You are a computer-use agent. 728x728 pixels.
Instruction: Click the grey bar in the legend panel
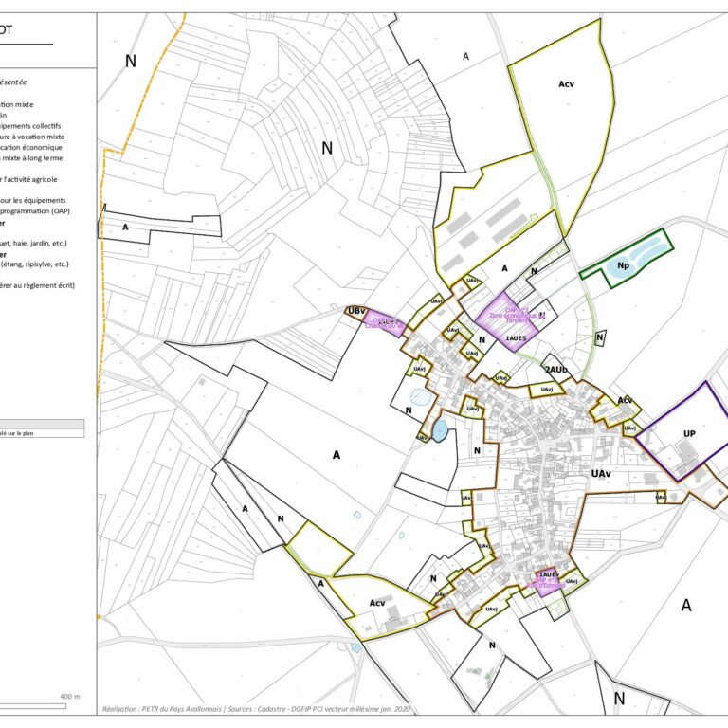click(42, 424)
